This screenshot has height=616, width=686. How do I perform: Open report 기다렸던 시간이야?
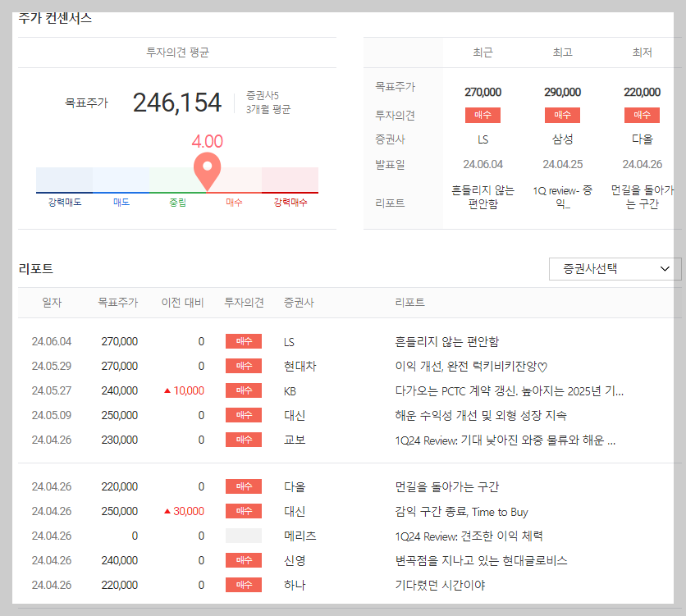pos(440,585)
